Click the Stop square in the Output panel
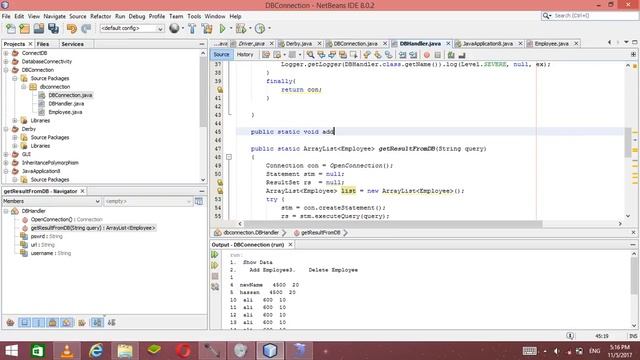Screen dimensions: 640x360 pyautogui.click(x=215, y=277)
